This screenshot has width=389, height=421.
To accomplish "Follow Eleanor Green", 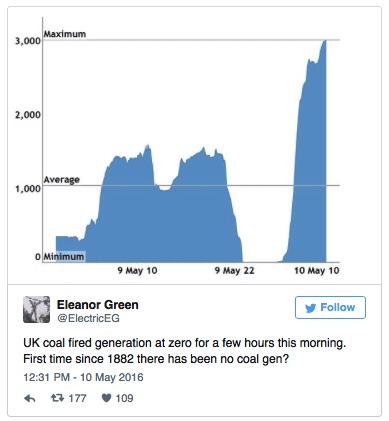I will (x=330, y=307).
